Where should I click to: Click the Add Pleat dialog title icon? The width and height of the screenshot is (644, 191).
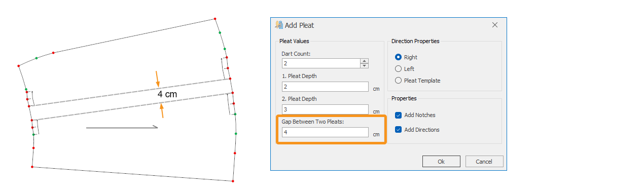[x=278, y=25]
